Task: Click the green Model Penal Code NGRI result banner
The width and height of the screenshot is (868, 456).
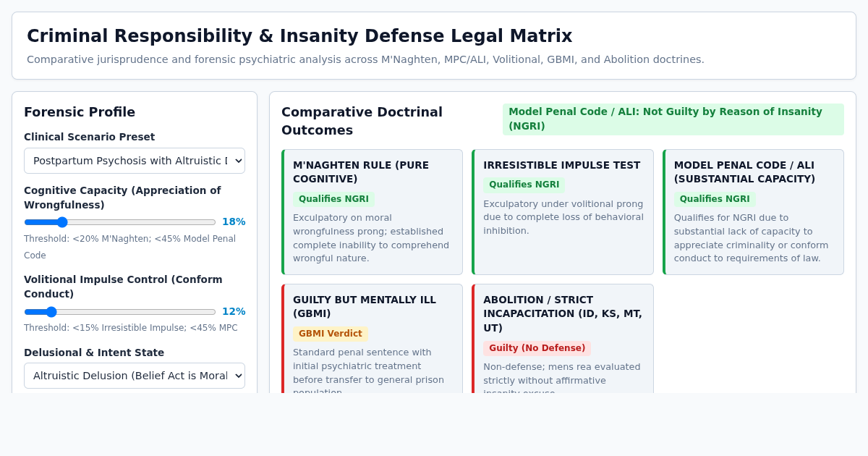Action: pyautogui.click(x=673, y=119)
